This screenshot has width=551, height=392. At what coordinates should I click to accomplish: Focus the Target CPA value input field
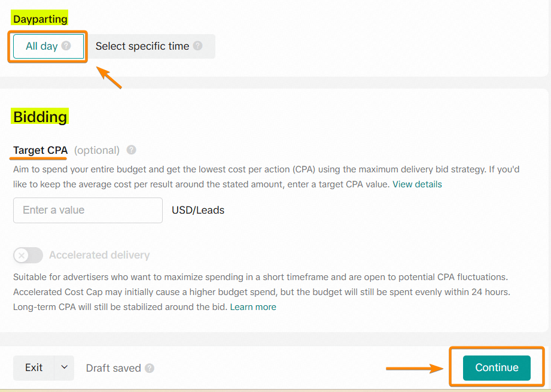(x=88, y=210)
